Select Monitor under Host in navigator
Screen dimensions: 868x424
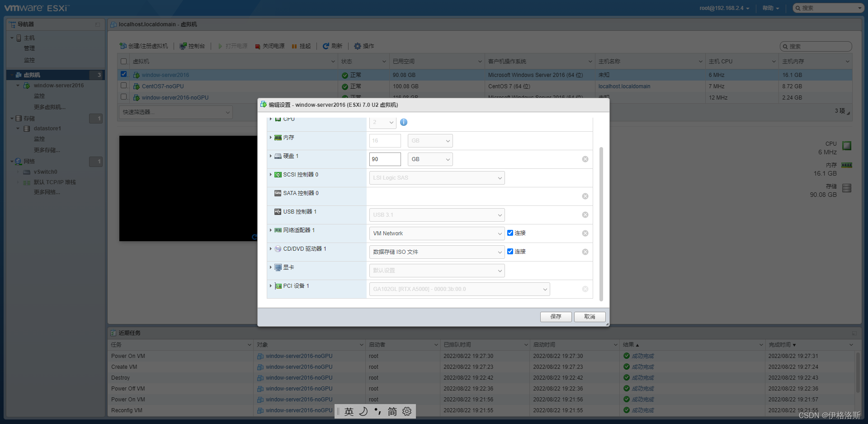(29, 60)
